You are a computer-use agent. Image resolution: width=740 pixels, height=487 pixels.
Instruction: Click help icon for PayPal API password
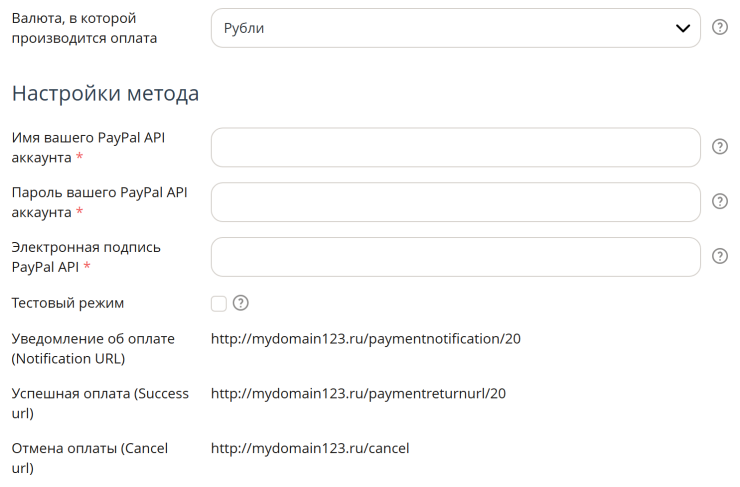click(720, 202)
